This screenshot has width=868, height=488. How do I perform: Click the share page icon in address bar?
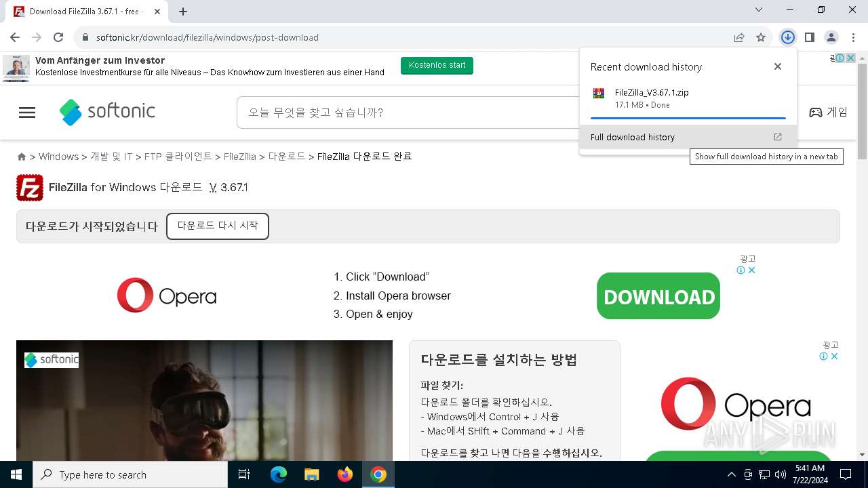click(x=739, y=37)
